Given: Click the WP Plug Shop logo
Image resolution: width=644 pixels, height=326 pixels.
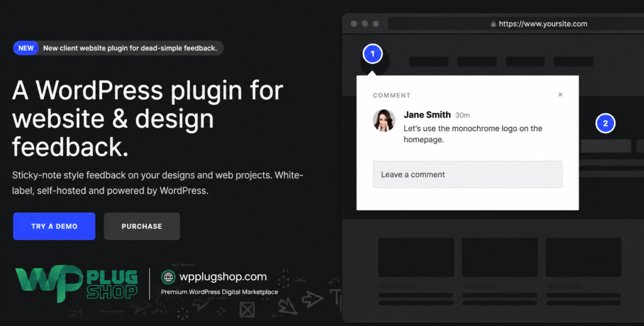Looking at the screenshot, I should coord(76,283).
